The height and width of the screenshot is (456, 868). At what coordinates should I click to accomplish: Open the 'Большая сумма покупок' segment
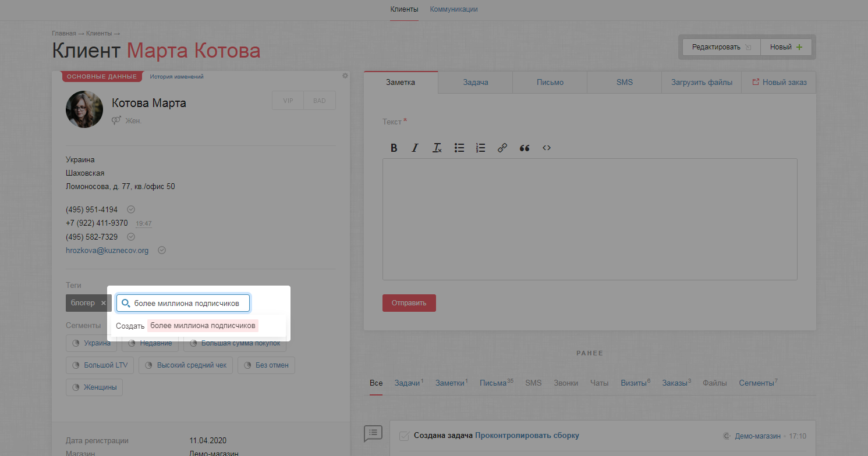pos(235,343)
